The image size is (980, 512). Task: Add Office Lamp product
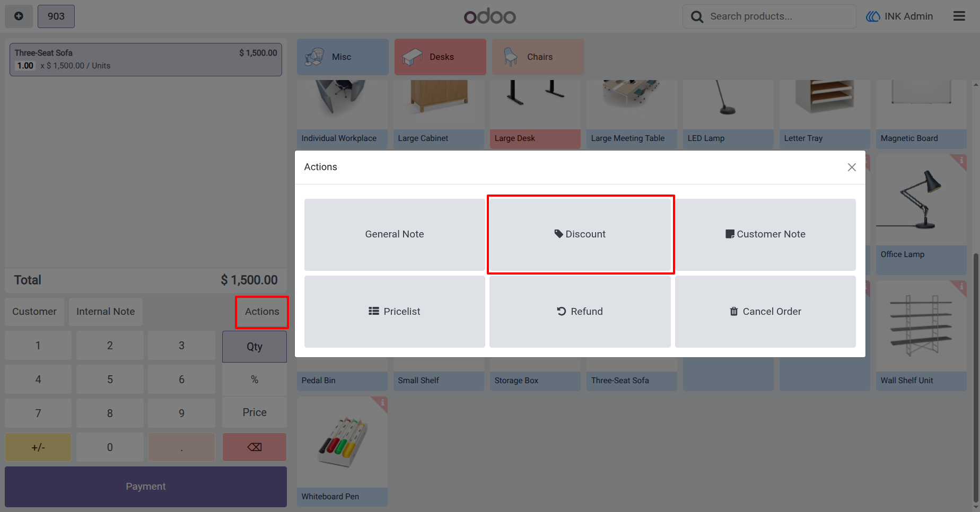pos(922,214)
